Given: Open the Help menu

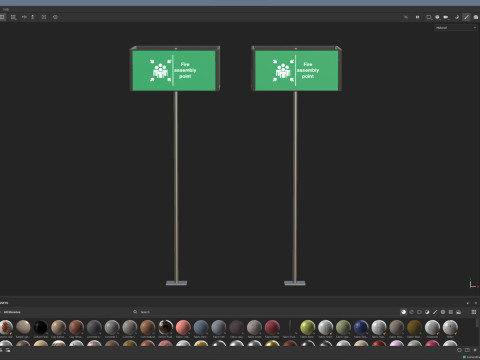Looking at the screenshot, I should pos(6,9).
